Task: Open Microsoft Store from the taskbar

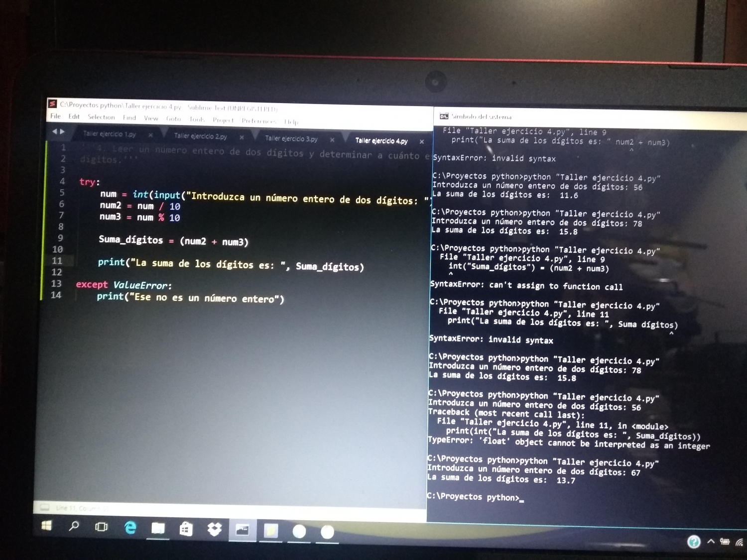Action: click(186, 529)
